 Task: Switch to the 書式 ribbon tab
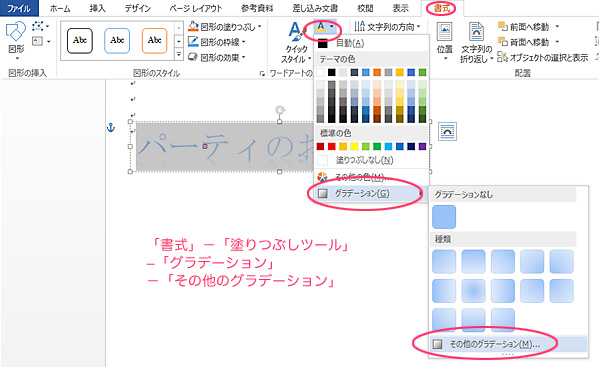441,8
